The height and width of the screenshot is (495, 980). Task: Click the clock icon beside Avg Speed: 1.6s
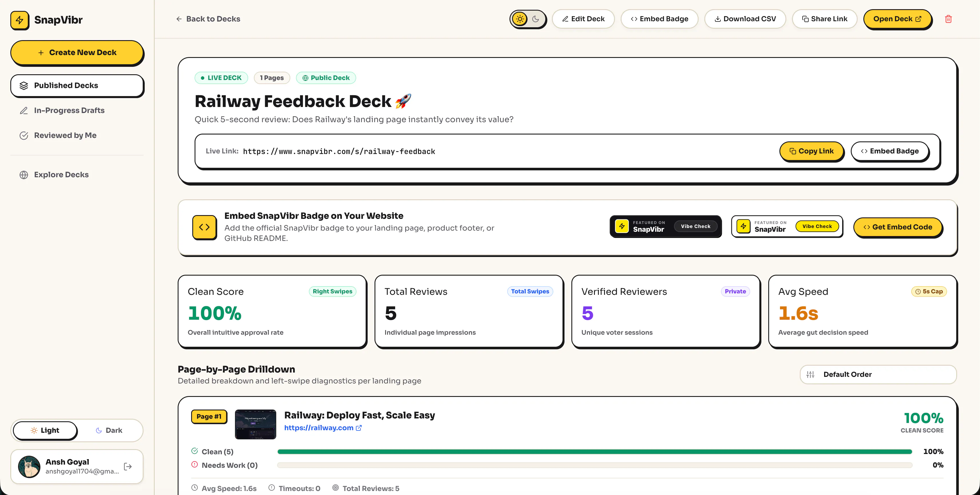pyautogui.click(x=194, y=488)
